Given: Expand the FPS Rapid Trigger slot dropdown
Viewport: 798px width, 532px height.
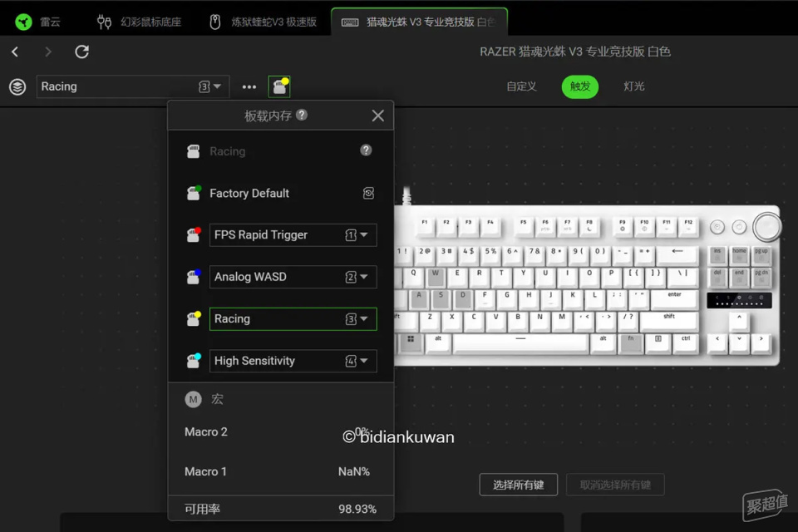Looking at the screenshot, I should 293,234.
